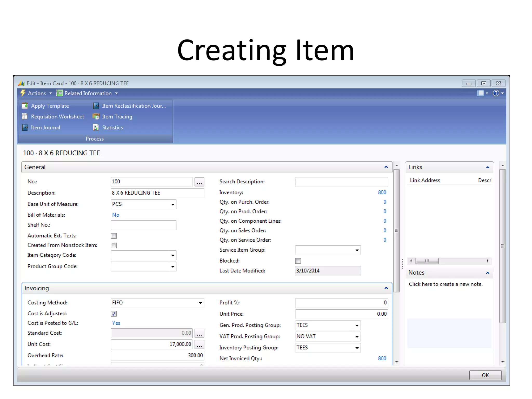Click the customize page layout icon
Screen dimensions: 532x399
pos(480,93)
